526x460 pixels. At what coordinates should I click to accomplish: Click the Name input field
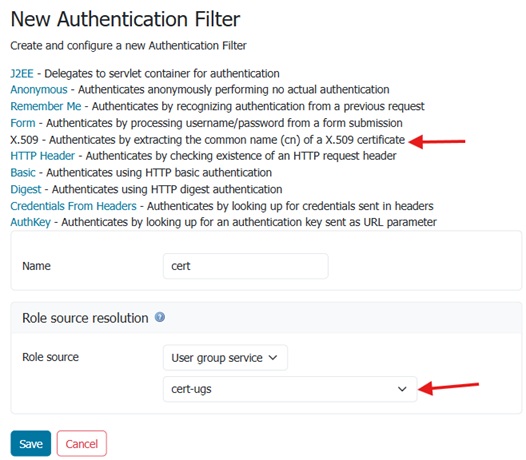(x=246, y=266)
